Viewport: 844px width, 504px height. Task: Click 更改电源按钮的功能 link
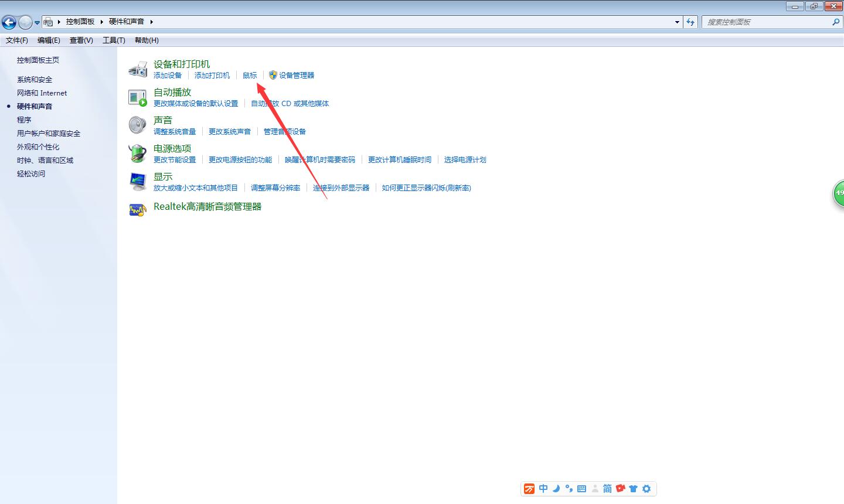(240, 160)
